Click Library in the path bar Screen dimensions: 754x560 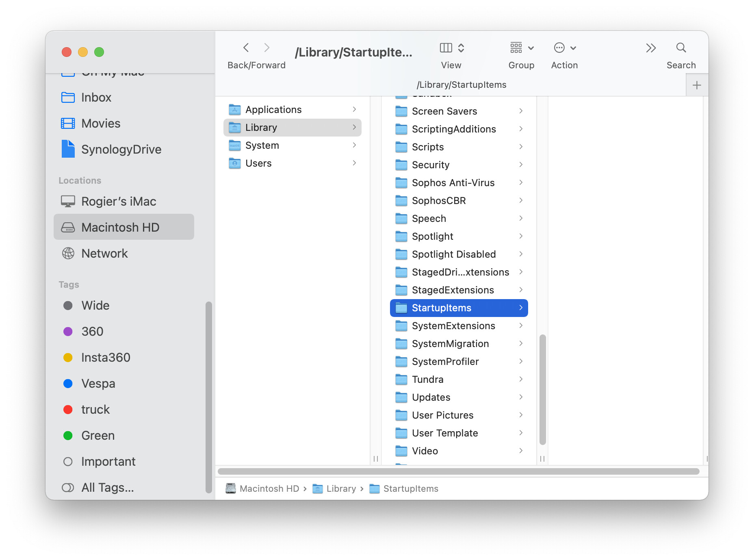pos(340,489)
